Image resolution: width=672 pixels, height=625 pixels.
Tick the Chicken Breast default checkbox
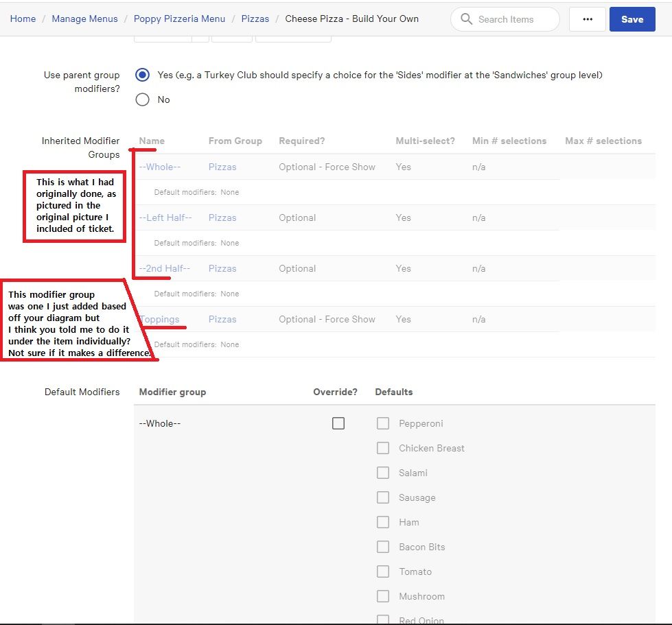[383, 448]
